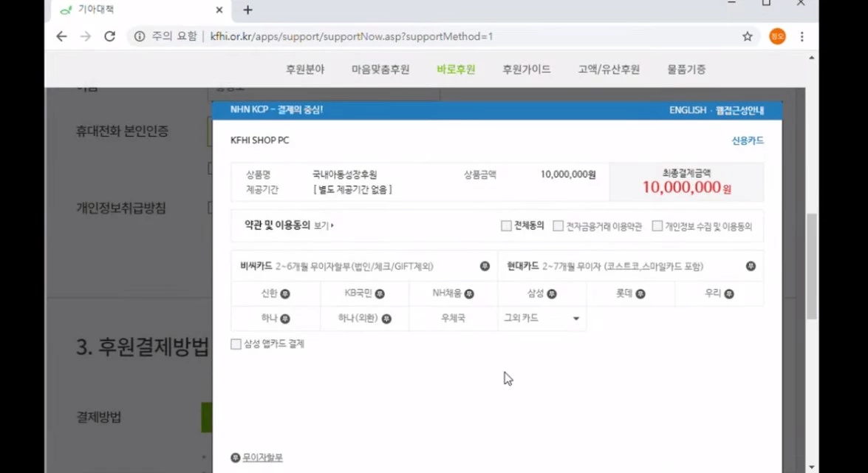
Task: Click the interest-free icon next to NH채움
Action: 469,293
